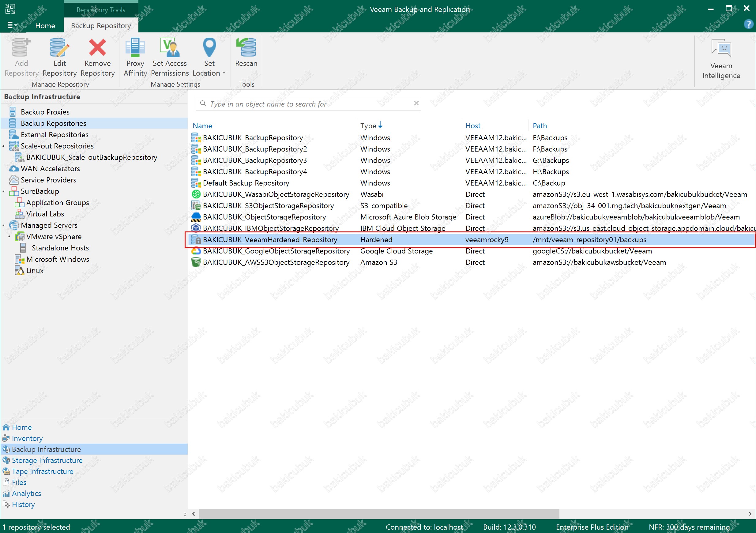Select Service Providers node
Screen dimensions: 756x533
click(x=48, y=180)
